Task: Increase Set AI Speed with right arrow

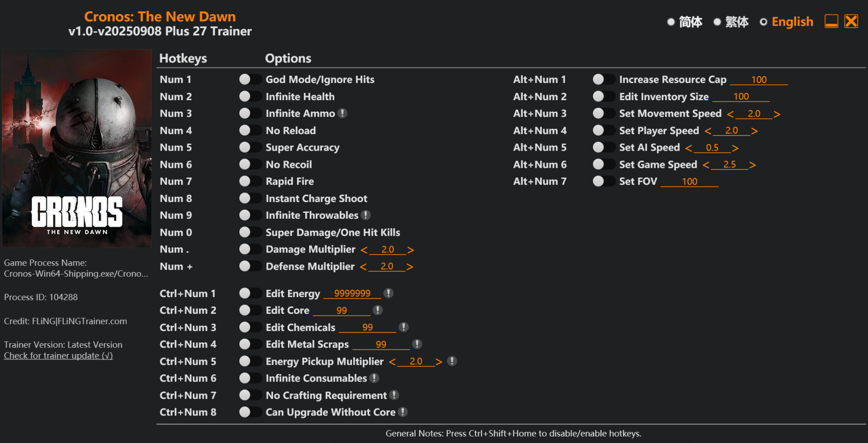Action: pyautogui.click(x=735, y=148)
